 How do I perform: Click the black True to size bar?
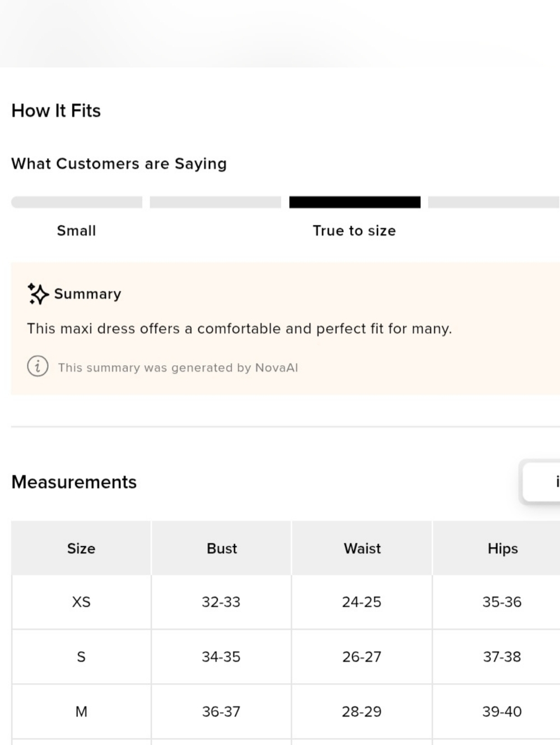point(354,202)
